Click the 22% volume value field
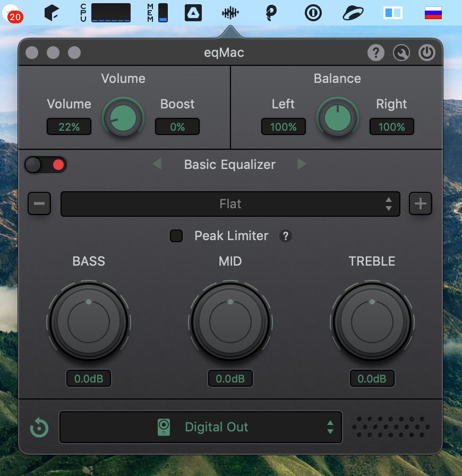 69,126
